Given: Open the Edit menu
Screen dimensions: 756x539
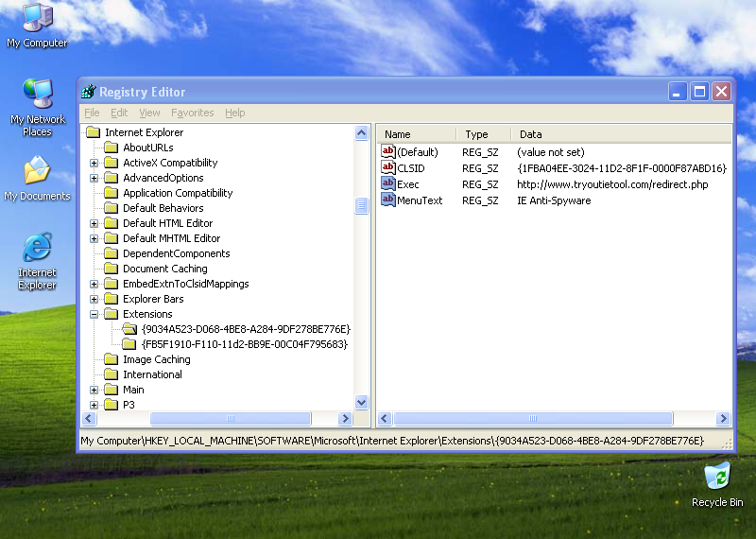Looking at the screenshot, I should click(119, 113).
